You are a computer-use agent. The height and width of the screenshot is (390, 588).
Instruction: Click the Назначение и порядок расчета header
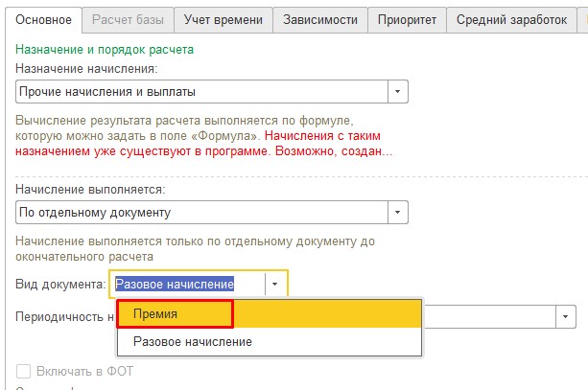coord(105,50)
